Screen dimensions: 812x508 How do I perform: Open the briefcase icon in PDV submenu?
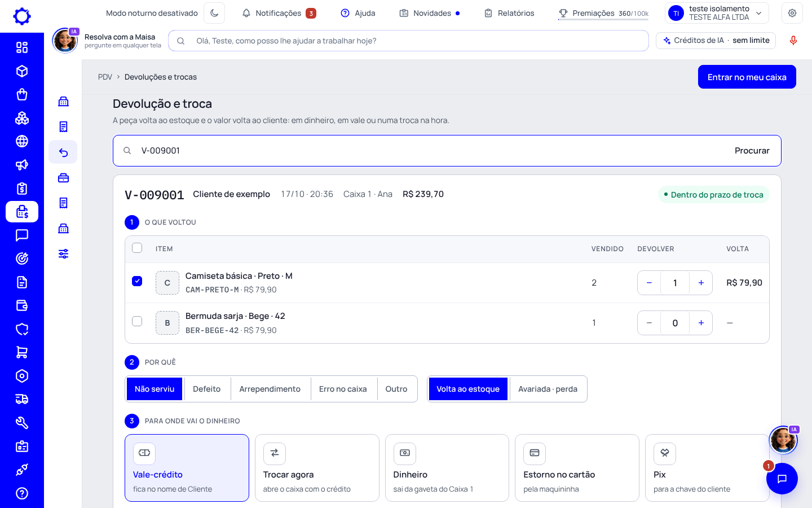(63, 178)
